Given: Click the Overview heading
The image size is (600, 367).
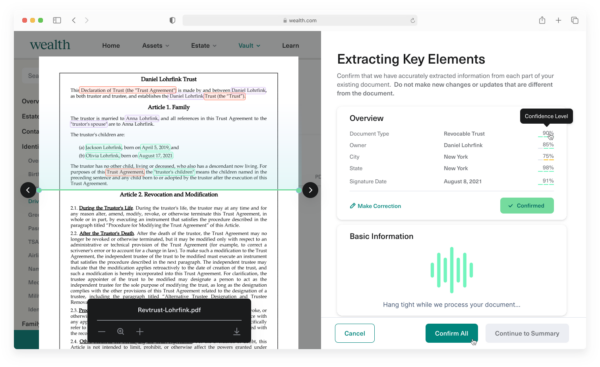Looking at the screenshot, I should tap(366, 118).
